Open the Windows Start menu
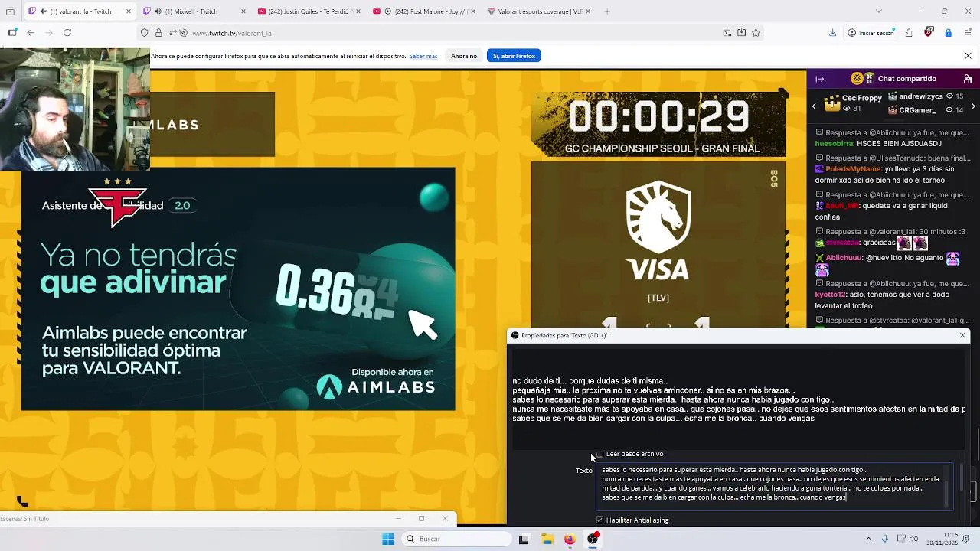 [x=388, y=539]
